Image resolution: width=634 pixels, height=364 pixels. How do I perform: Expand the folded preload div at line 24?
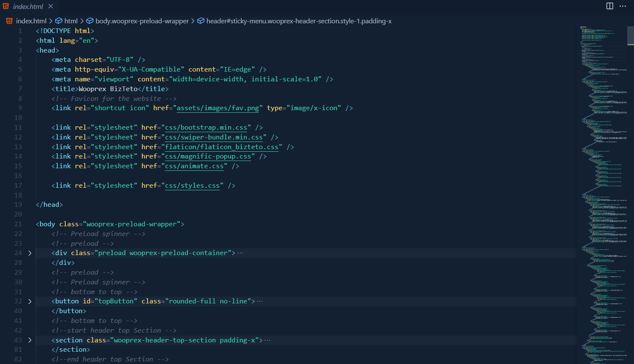[x=29, y=253]
